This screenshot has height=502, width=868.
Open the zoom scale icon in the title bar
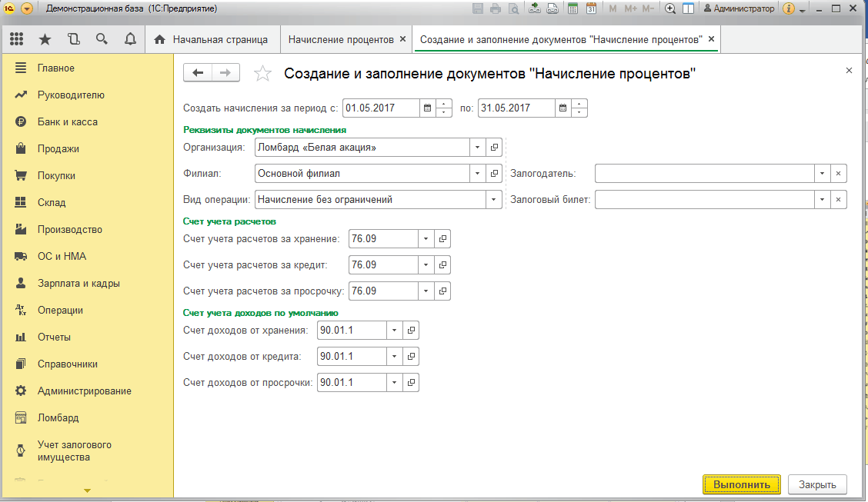tap(669, 8)
